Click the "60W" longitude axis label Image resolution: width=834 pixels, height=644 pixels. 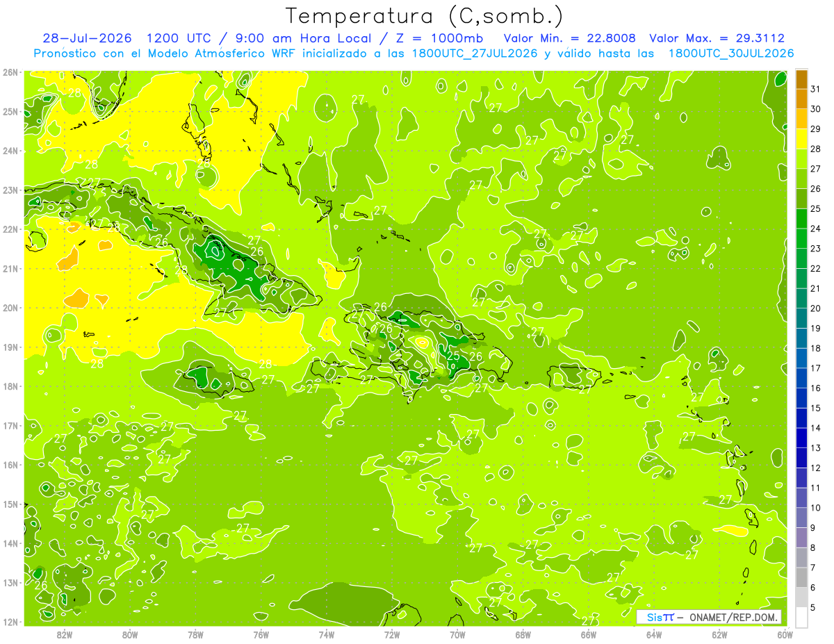click(x=785, y=635)
